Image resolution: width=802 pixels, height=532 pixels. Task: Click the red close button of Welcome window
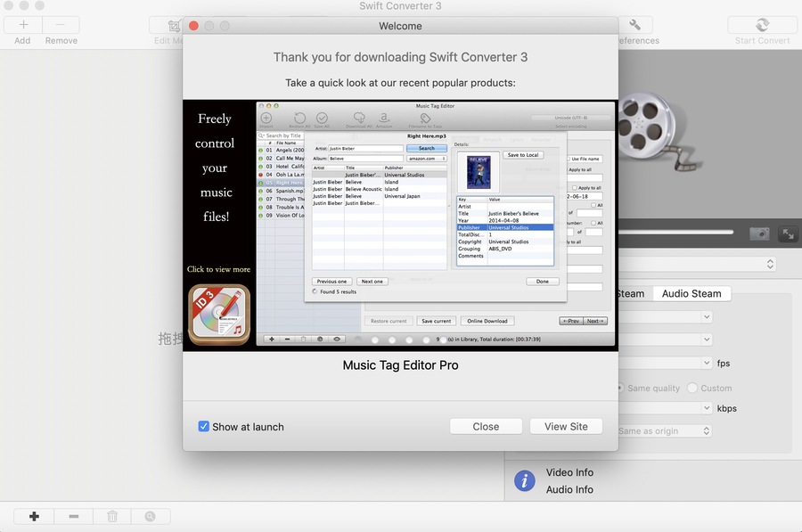tap(194, 26)
